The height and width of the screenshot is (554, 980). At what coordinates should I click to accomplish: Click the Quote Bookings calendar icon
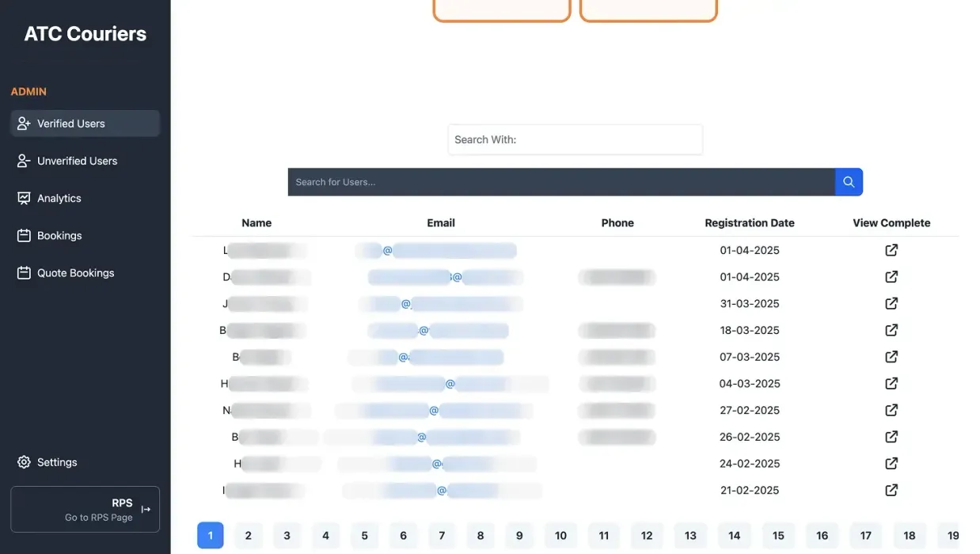pos(24,272)
